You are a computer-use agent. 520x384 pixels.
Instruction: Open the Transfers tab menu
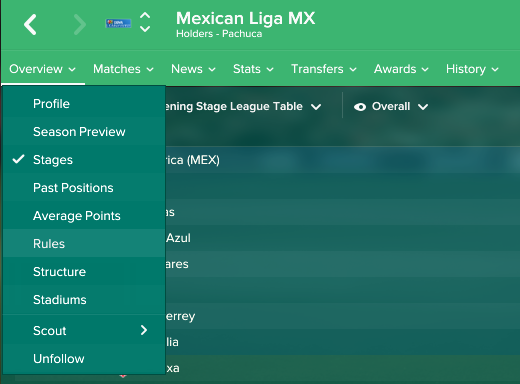click(324, 69)
